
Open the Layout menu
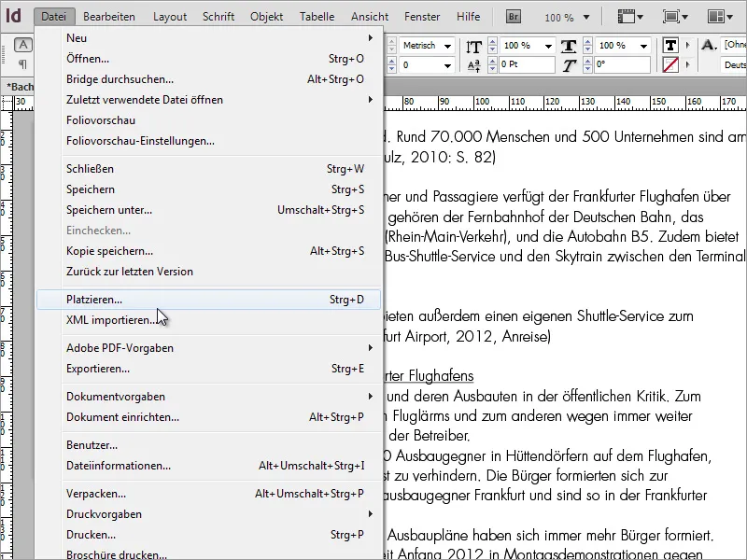(x=170, y=17)
